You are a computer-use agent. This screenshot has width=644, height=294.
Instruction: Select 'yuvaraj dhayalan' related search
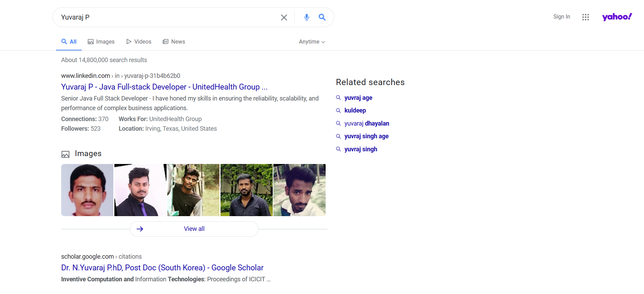366,124
